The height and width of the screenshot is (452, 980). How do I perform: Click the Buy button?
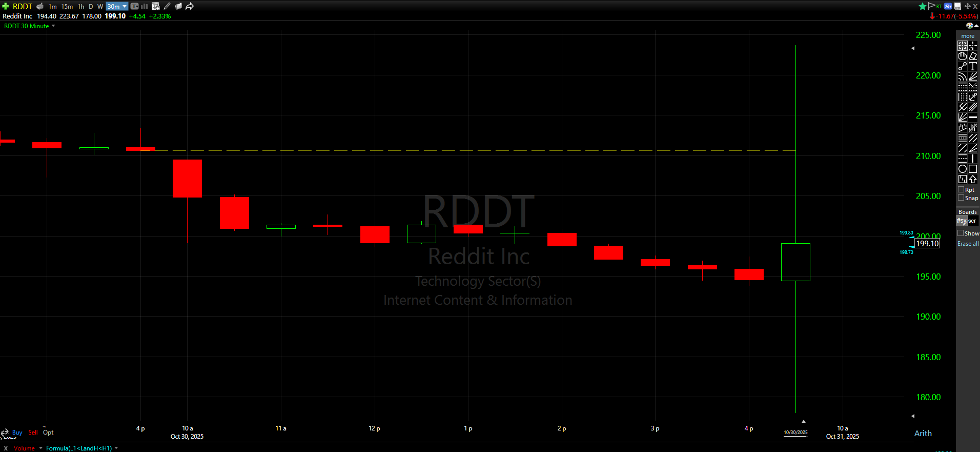(17, 433)
